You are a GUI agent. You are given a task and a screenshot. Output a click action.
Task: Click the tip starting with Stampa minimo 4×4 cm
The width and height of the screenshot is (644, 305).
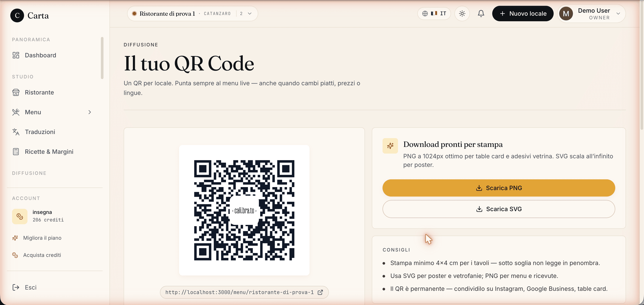495,263
